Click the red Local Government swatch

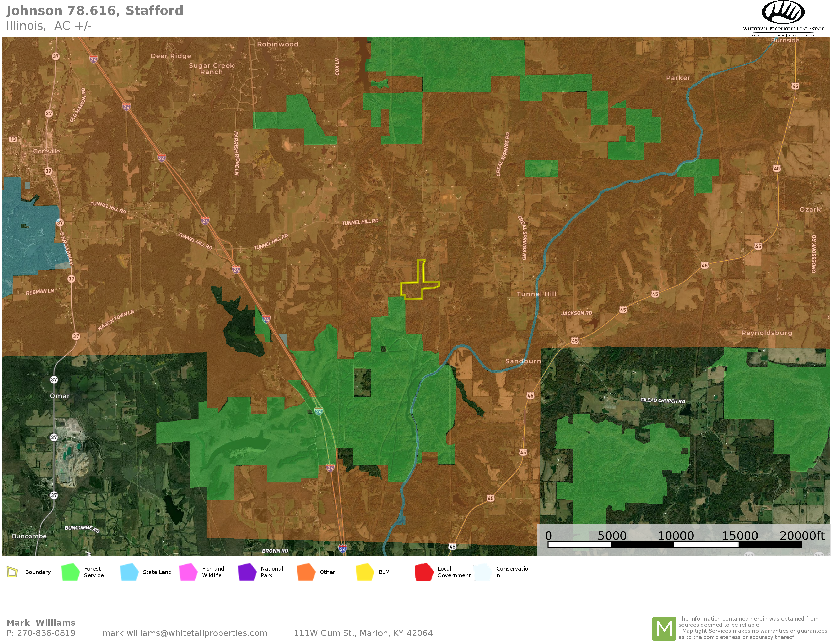(424, 572)
